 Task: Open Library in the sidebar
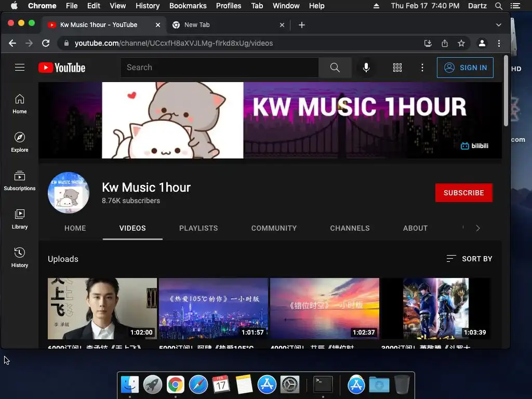pyautogui.click(x=20, y=219)
